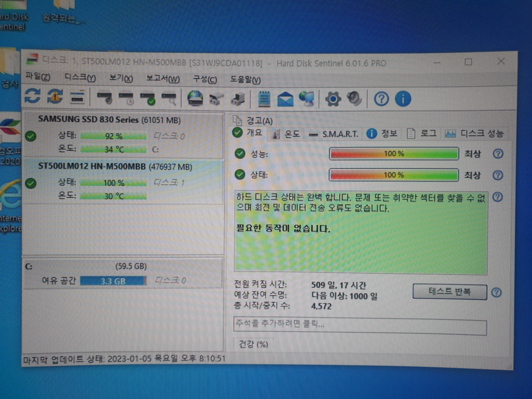
Task: Click the help icon beside 성능 bar
Action: 498,154
